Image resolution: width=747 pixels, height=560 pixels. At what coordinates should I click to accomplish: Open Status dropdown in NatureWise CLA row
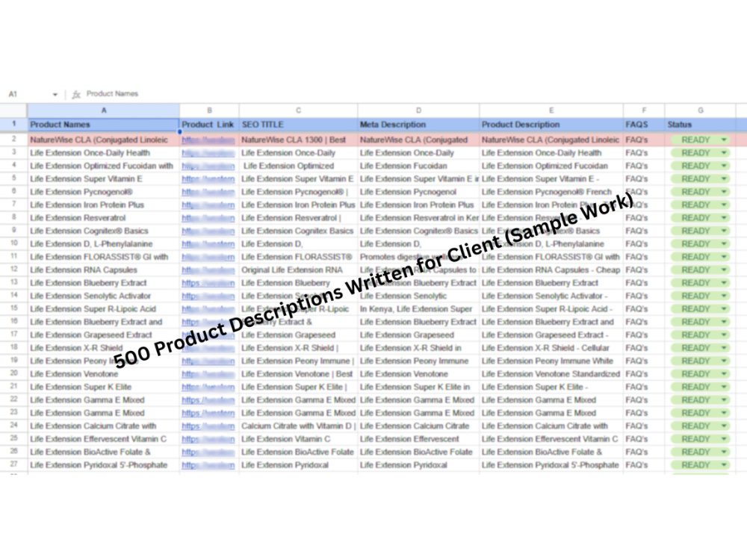(x=724, y=140)
